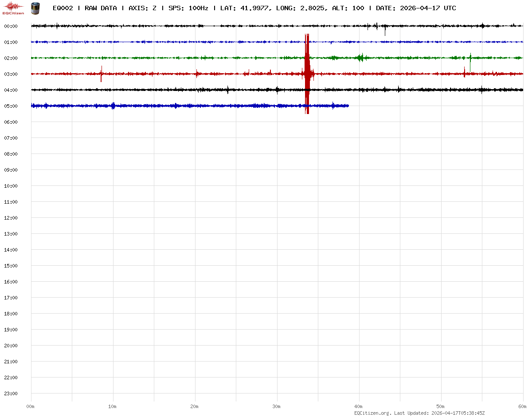
Task: Click the green spike near 53m on 02:00 trace
Action: (x=470, y=57)
